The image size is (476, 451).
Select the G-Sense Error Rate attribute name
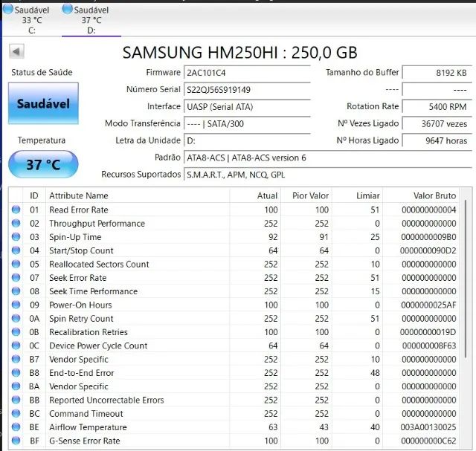[85, 441]
